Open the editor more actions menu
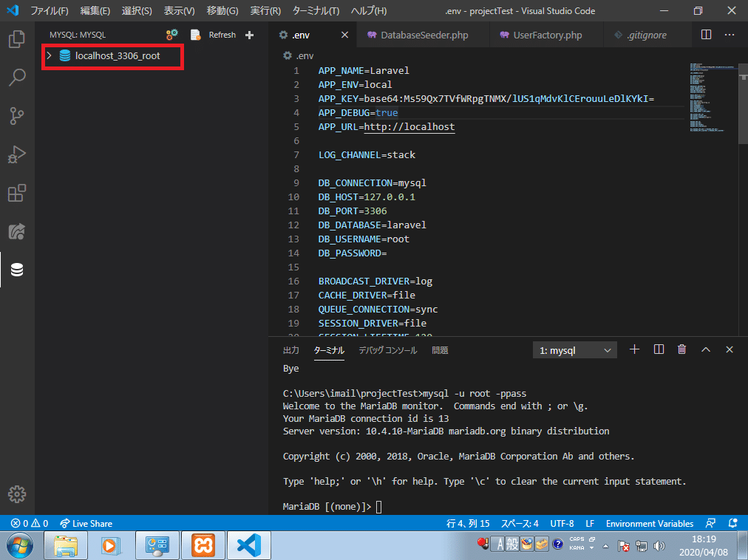Viewport: 748px width, 560px height. pyautogui.click(x=730, y=34)
